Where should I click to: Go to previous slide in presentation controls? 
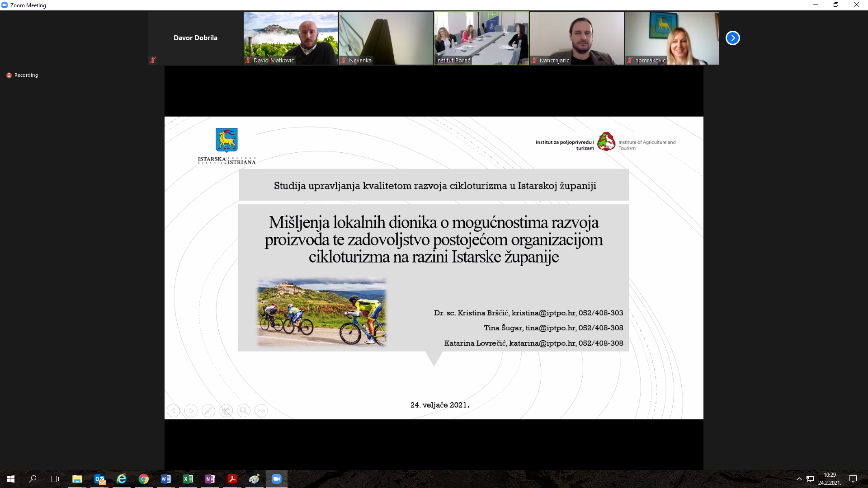pos(173,411)
